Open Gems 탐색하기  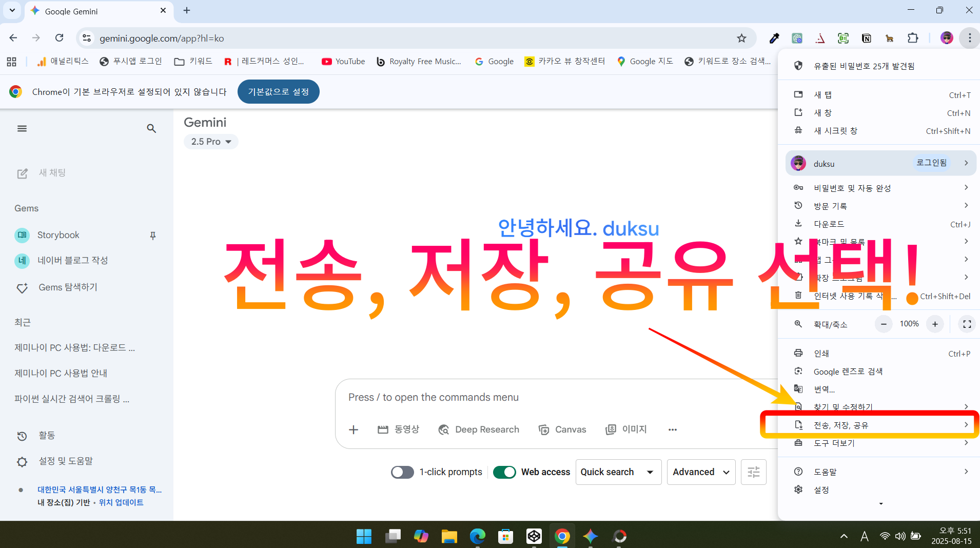coord(56,287)
